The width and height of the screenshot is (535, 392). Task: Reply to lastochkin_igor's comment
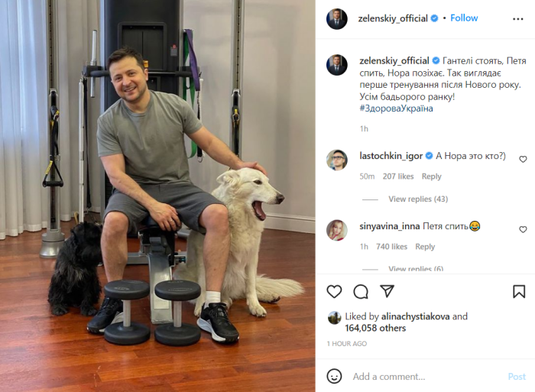431,177
